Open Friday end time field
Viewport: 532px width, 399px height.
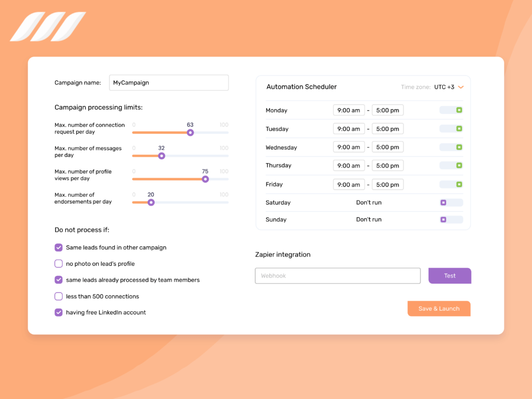coord(388,184)
